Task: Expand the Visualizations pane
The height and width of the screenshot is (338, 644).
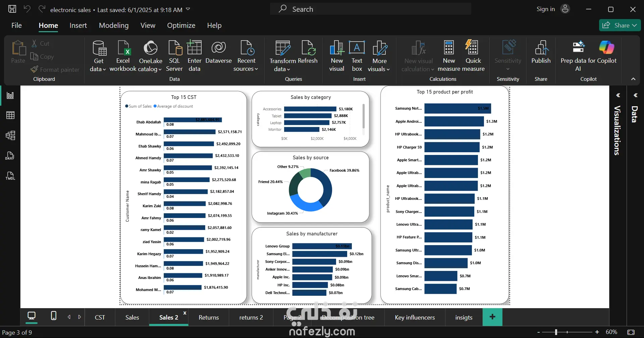Action: point(618,96)
